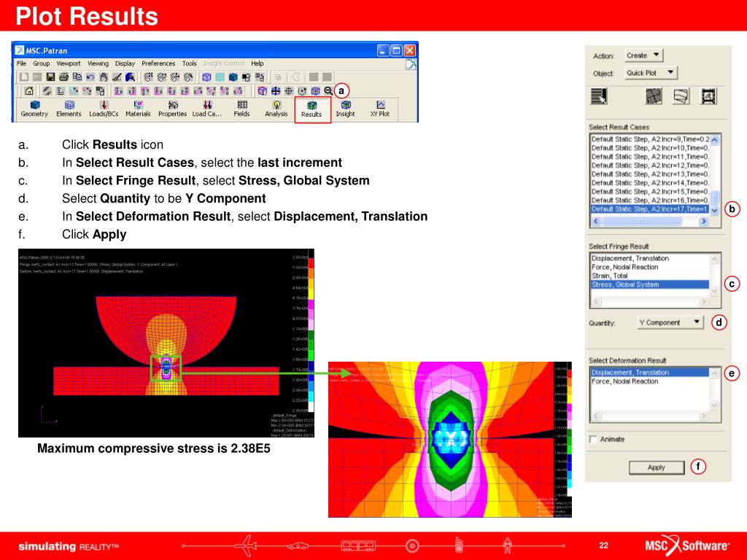Open the Viewport menu

click(x=69, y=63)
